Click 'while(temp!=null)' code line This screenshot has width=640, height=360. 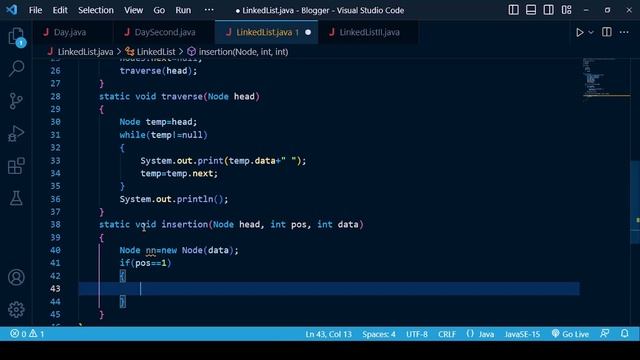[163, 135]
